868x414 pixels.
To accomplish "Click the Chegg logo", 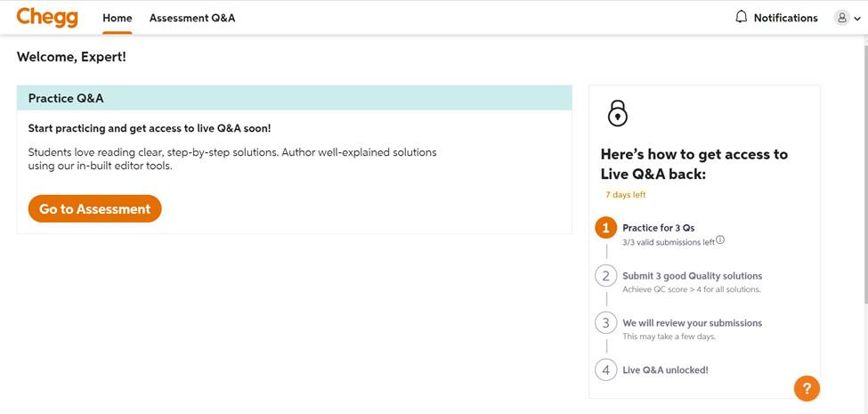I will tap(47, 18).
